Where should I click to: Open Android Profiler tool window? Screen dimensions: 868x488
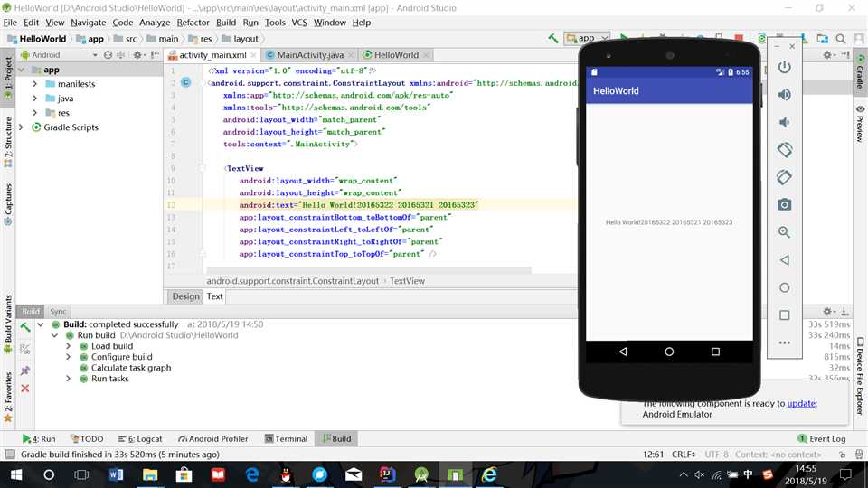tap(213, 439)
